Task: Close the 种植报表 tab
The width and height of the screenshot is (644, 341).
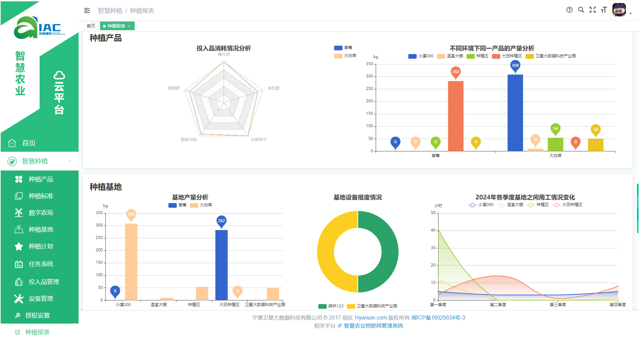Action: point(129,26)
